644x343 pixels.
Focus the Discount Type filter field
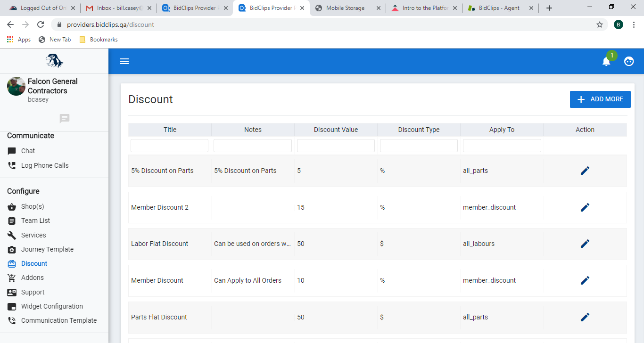419,146
